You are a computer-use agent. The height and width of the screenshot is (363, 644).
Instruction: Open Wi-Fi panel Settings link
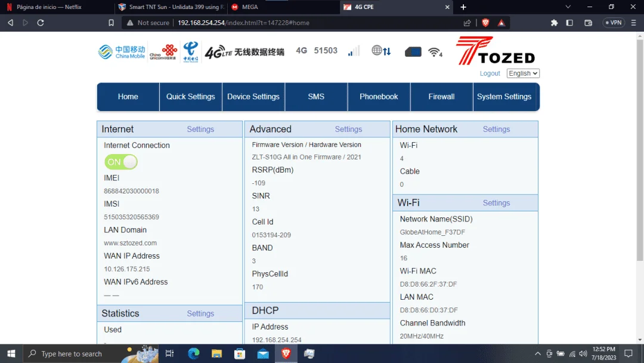496,202
